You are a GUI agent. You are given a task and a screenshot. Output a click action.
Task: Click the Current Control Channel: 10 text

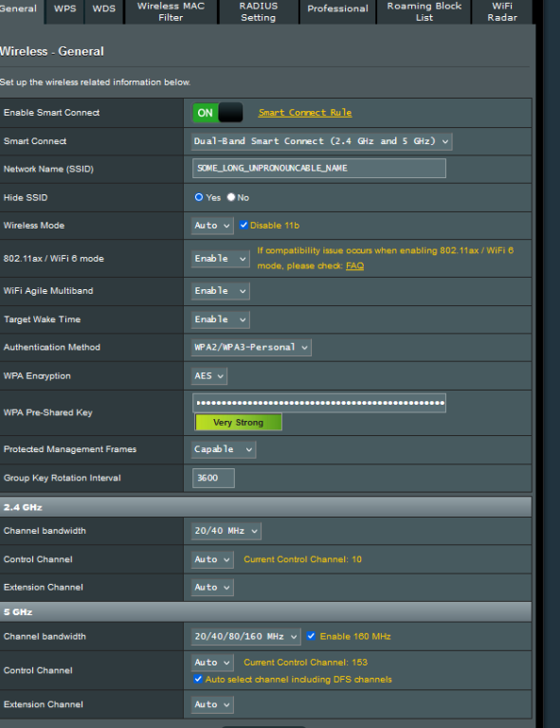(302, 559)
